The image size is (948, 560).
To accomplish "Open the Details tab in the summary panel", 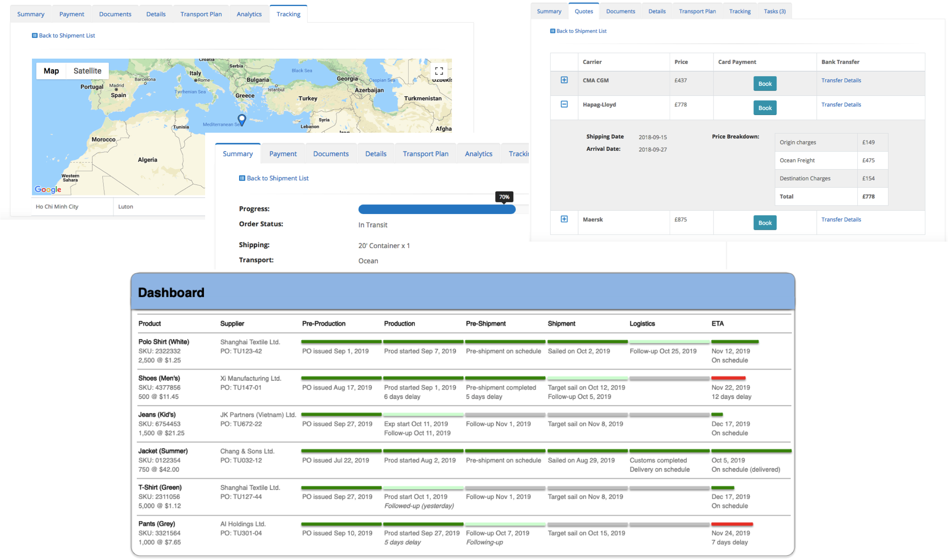I will pos(376,154).
